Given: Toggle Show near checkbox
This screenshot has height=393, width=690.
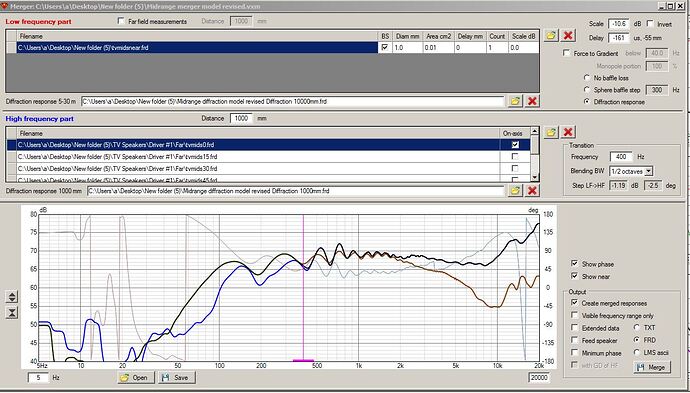Looking at the screenshot, I should (x=574, y=276).
